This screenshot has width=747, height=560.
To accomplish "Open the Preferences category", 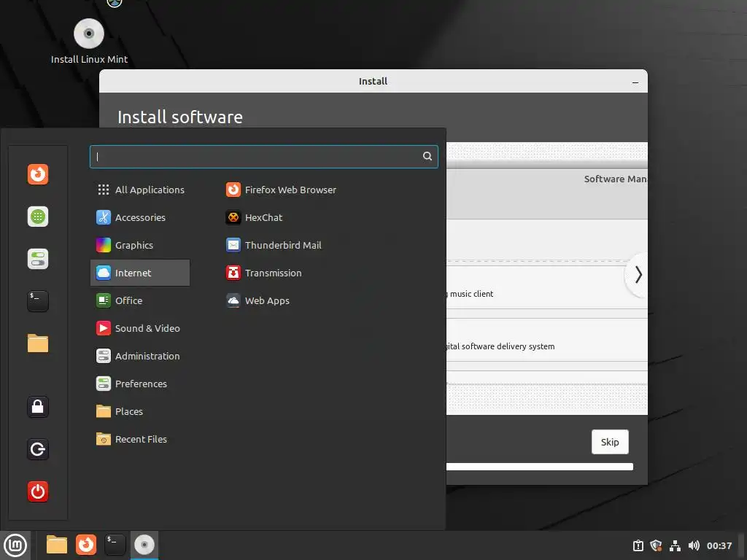I will coord(140,384).
